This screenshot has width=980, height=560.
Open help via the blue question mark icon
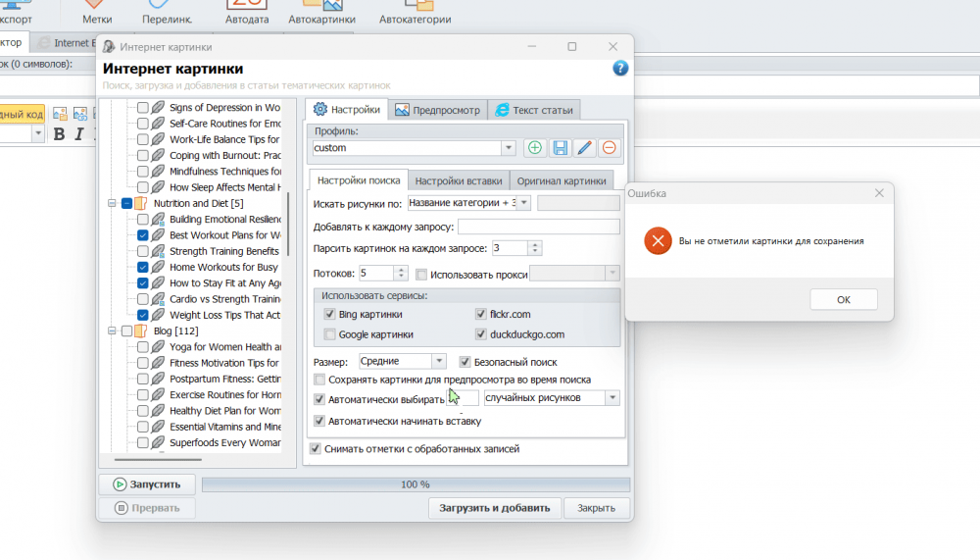[x=620, y=69]
